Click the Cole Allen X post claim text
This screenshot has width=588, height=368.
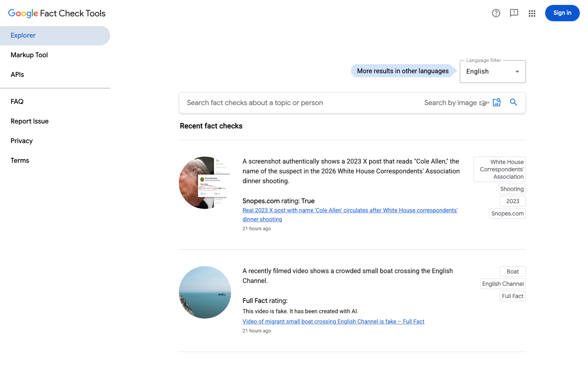point(351,171)
